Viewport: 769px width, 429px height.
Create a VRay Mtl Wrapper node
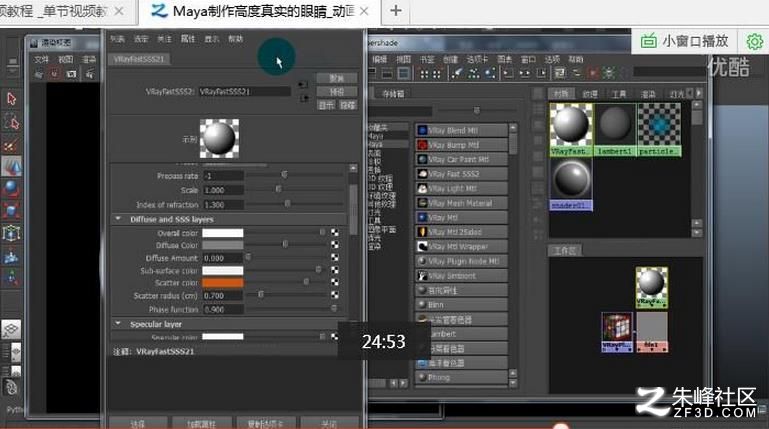coord(461,246)
